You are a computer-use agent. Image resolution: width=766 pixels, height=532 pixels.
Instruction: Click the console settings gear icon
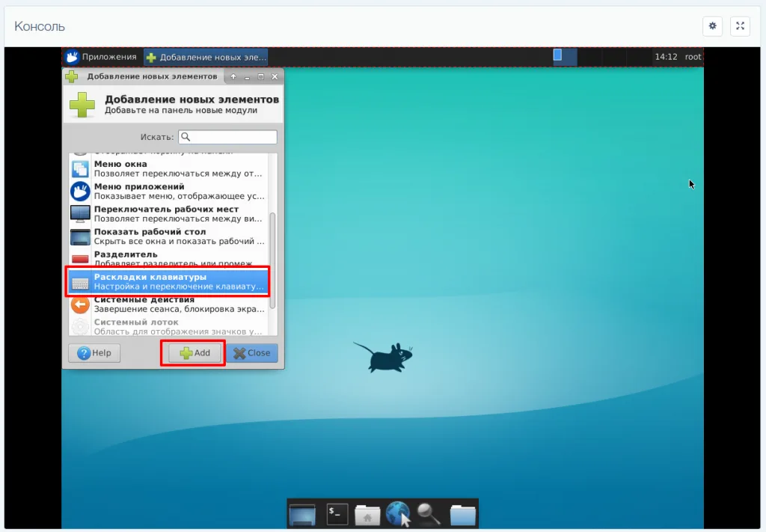(712, 26)
